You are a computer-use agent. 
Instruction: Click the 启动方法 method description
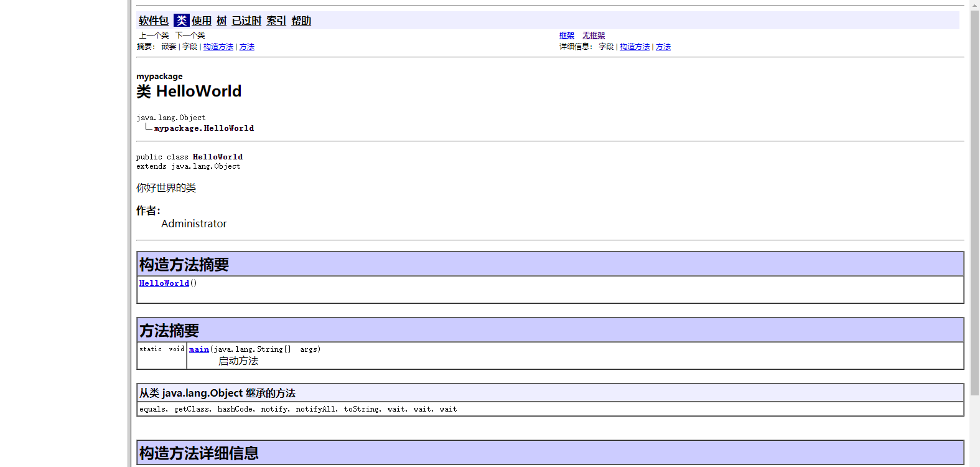(238, 361)
